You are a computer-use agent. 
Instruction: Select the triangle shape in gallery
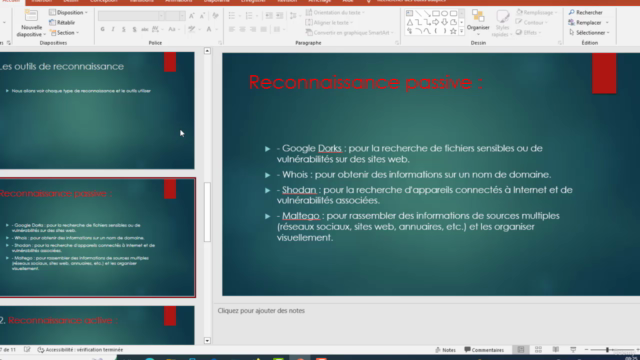(x=409, y=22)
